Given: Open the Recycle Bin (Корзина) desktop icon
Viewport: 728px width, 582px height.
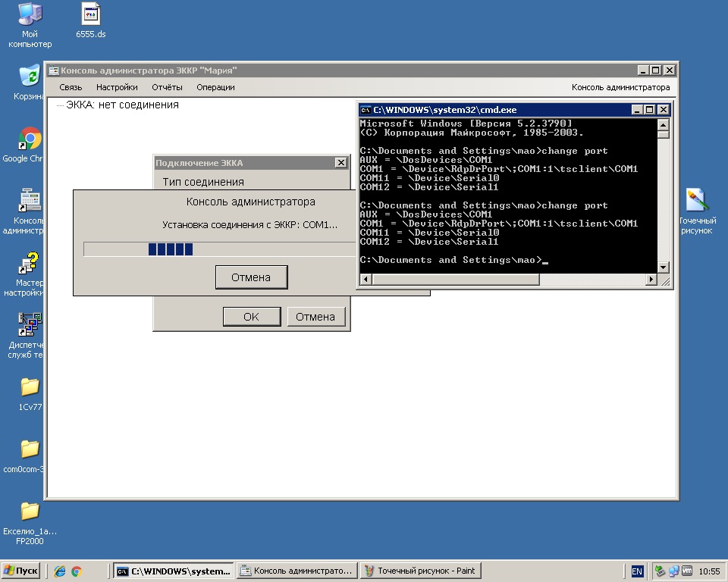Looking at the screenshot, I should coord(30,76).
